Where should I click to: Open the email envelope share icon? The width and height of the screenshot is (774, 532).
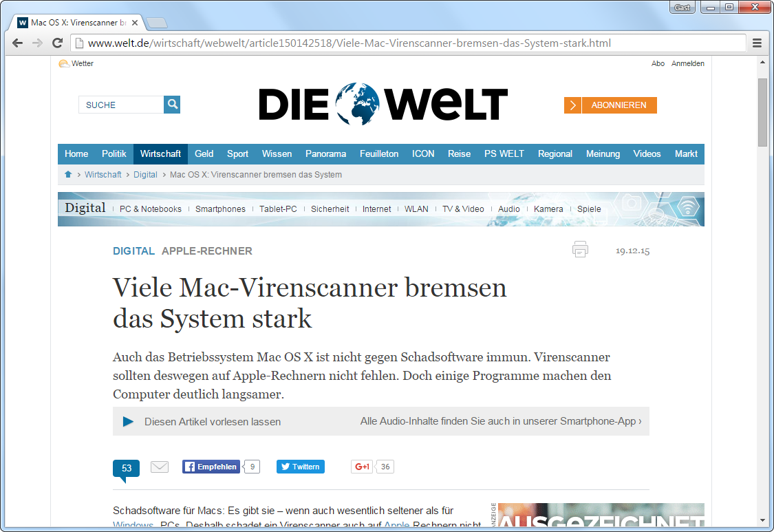[x=160, y=467]
